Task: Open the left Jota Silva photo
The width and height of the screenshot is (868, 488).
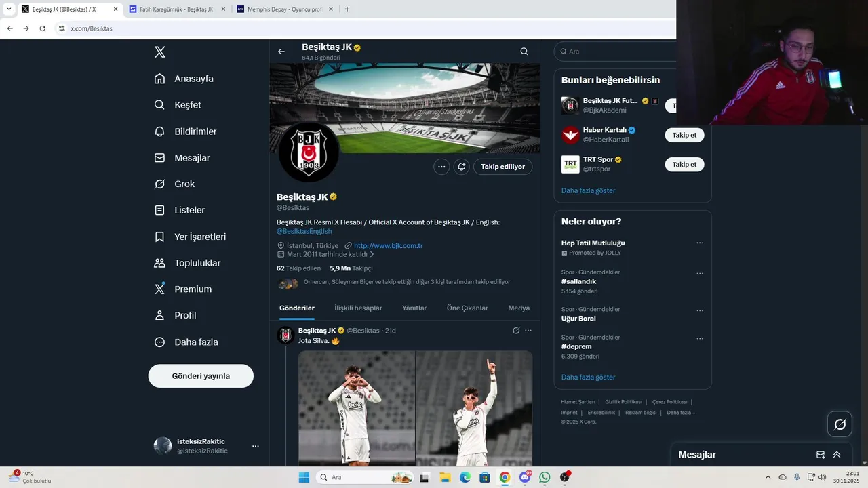Action: (x=357, y=408)
